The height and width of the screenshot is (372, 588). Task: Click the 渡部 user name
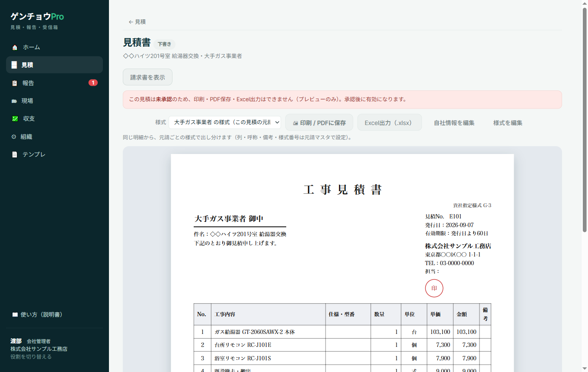coord(16,341)
